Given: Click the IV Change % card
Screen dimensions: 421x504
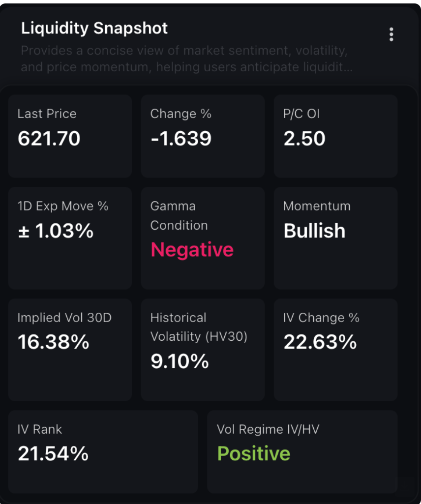Looking at the screenshot, I should 336,350.
